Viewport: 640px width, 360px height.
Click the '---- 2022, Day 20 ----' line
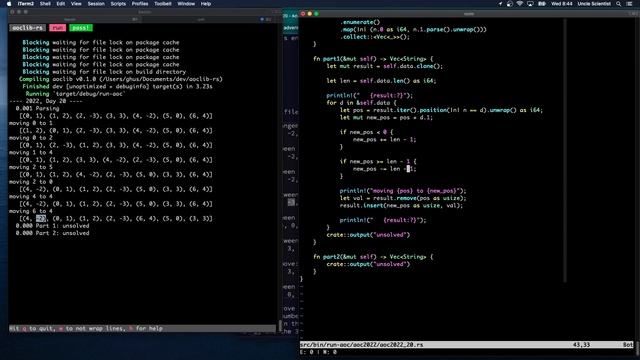(46, 101)
